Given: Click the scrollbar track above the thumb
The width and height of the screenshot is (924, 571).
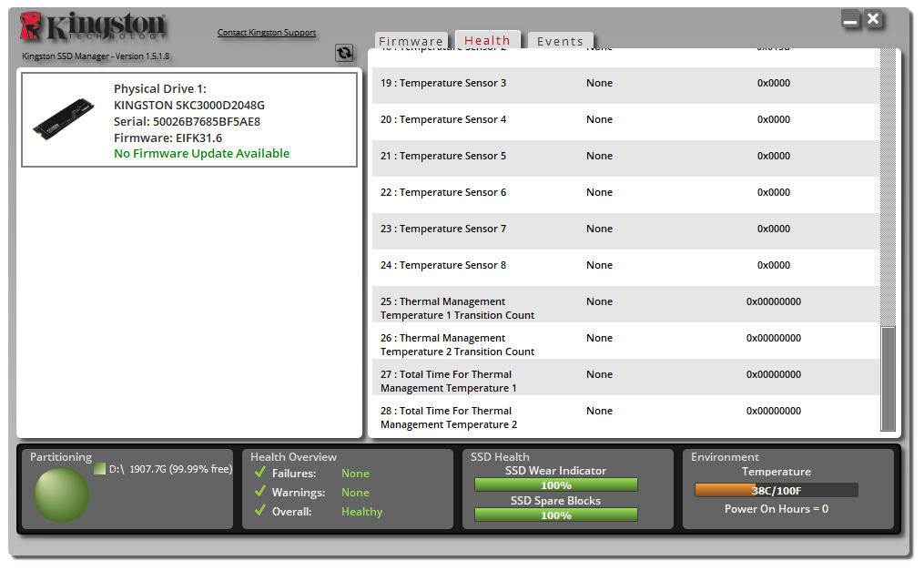Looking at the screenshot, I should pos(888,188).
